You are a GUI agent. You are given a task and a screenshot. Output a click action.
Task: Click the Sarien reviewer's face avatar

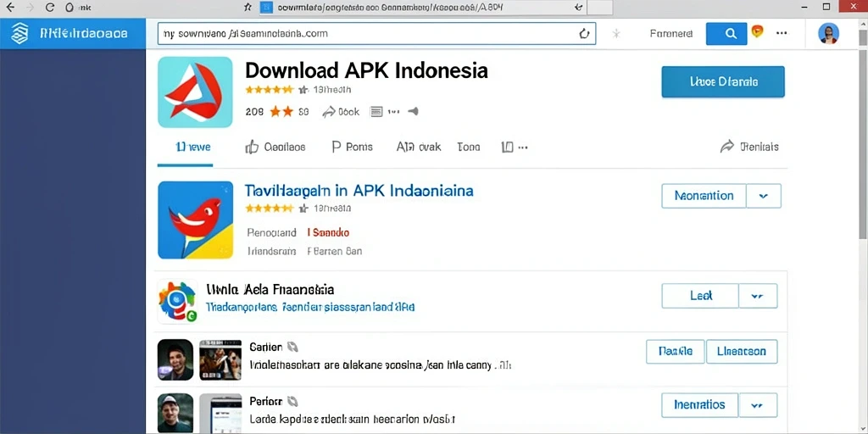175,359
